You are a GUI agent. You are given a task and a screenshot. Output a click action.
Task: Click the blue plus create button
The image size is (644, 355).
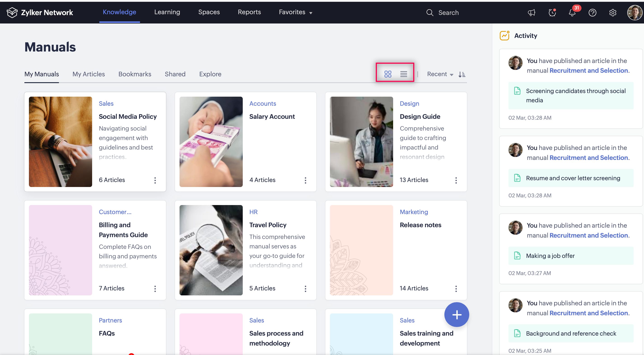457,315
